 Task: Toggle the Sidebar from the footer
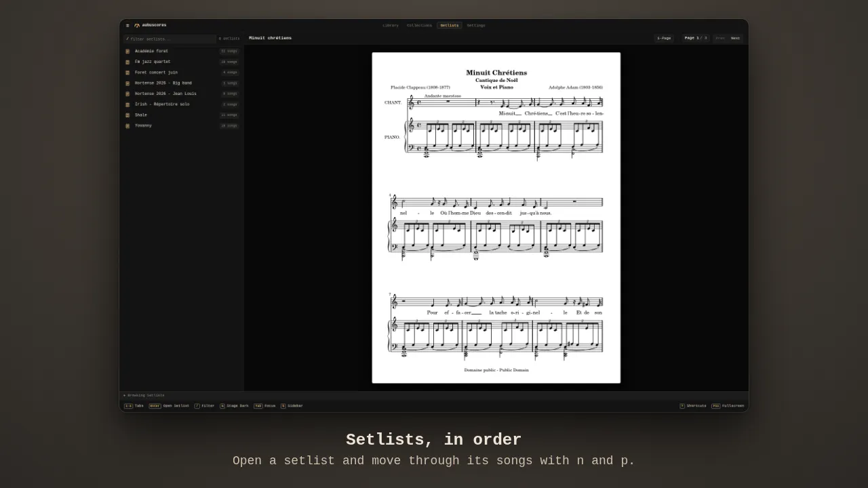[292, 406]
